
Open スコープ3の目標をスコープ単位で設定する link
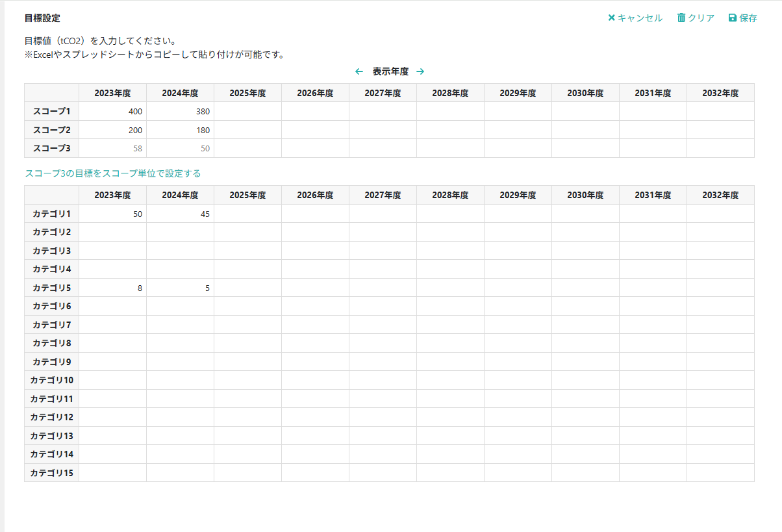tap(113, 173)
